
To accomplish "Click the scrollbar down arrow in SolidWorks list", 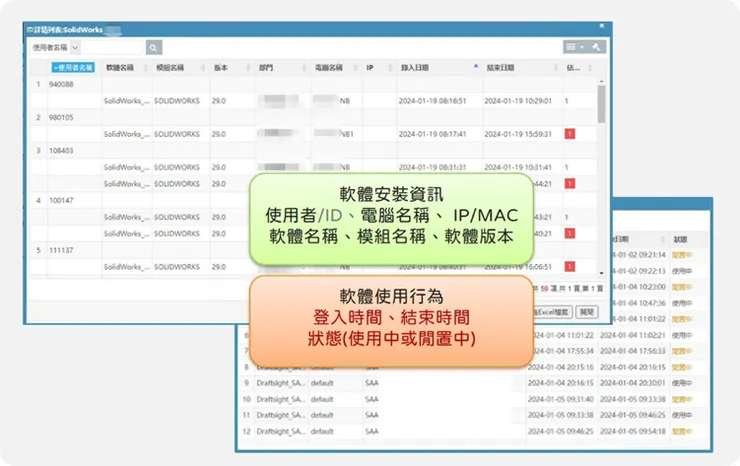I will (601, 273).
